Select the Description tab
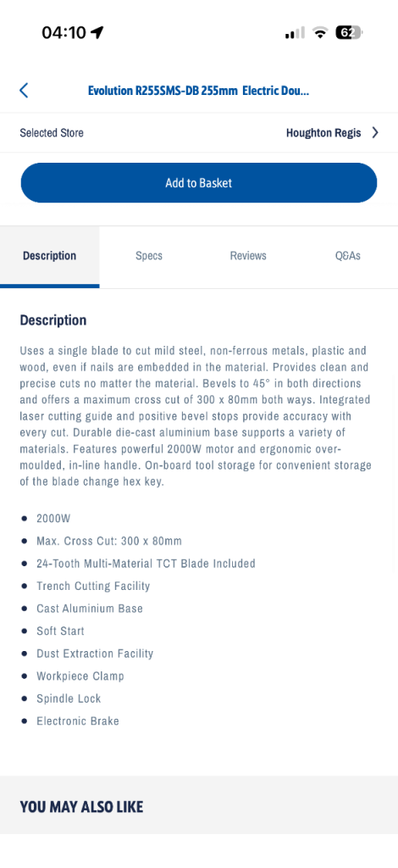 pos(50,256)
